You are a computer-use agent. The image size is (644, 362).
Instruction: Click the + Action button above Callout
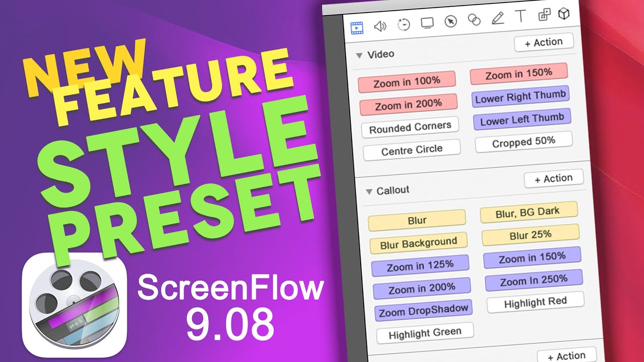553,178
